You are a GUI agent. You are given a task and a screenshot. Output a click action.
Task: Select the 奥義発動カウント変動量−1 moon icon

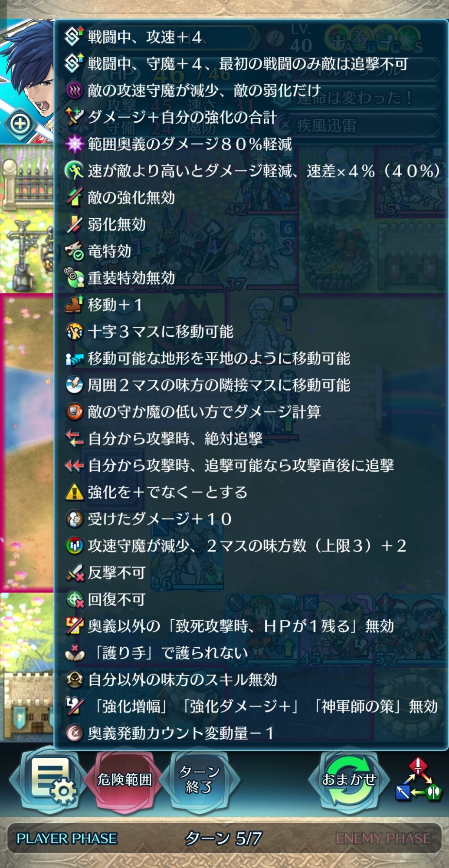74,733
